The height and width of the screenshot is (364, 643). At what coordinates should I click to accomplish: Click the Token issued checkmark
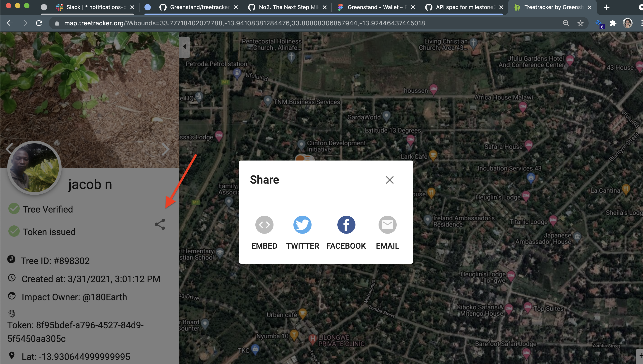tap(14, 231)
